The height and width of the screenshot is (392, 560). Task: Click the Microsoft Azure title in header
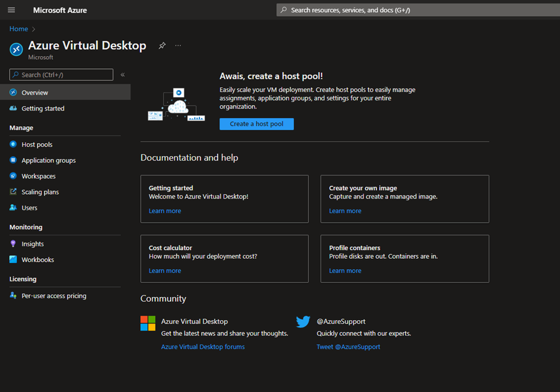point(60,10)
